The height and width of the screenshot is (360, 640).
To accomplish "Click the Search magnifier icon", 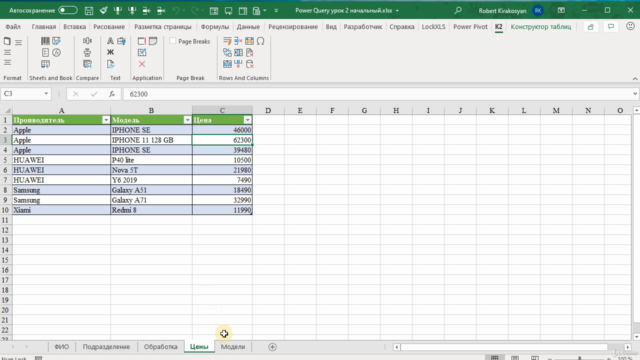I will tap(458, 10).
